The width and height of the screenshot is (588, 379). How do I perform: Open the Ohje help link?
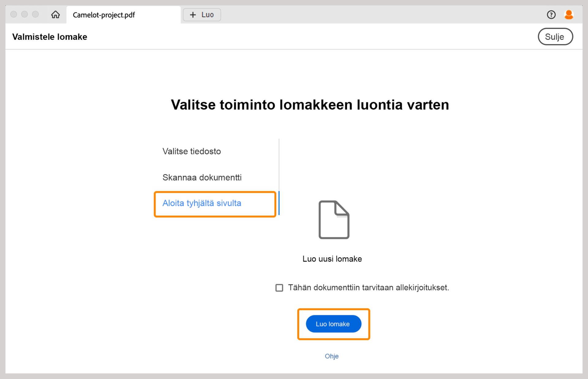(x=332, y=356)
